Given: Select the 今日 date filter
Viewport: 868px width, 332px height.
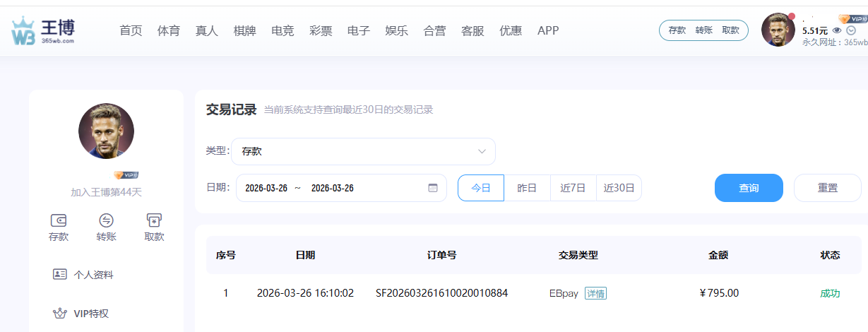Looking at the screenshot, I should (481, 188).
